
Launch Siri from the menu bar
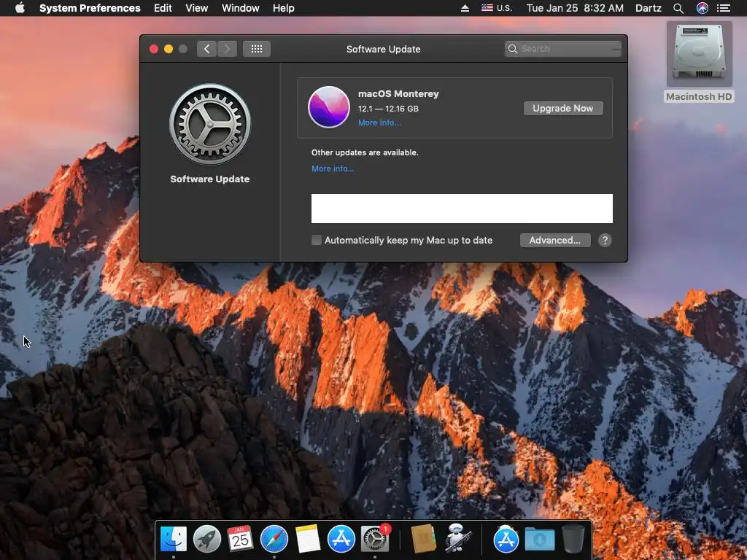(x=703, y=8)
